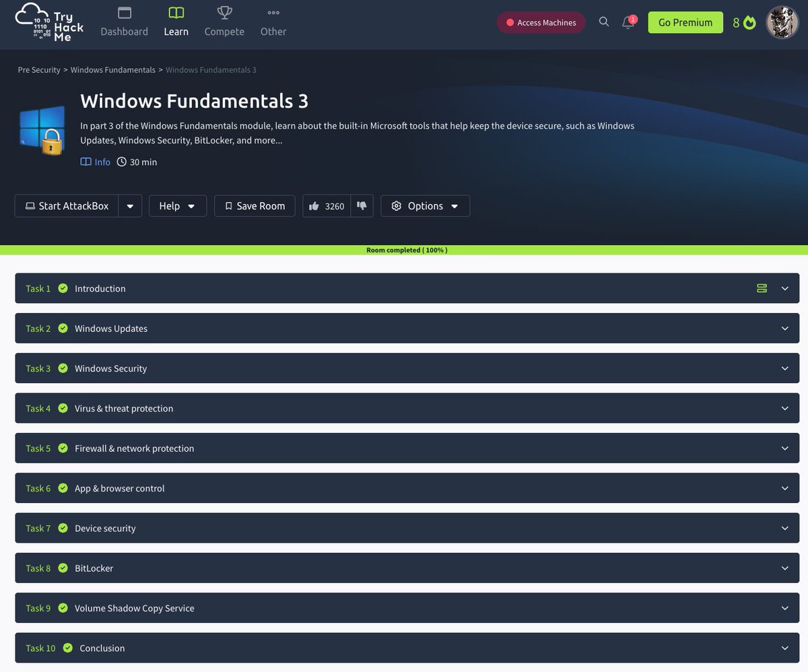Open the AttackBox dropdown arrow
This screenshot has width=808, height=672.
[130, 206]
